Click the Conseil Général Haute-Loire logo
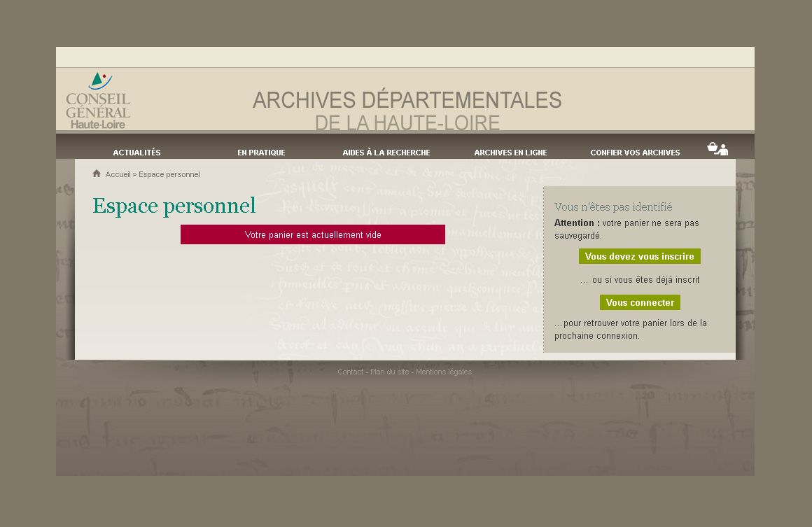 [99, 101]
